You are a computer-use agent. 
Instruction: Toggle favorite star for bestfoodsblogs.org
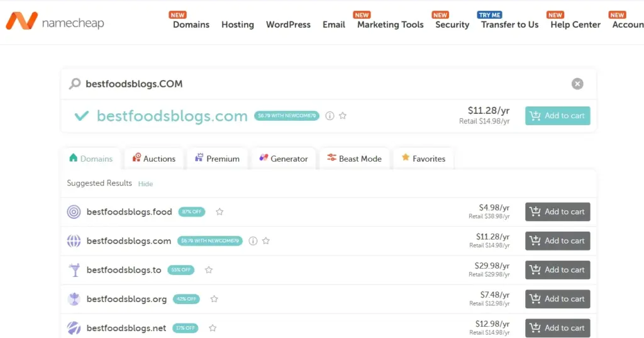pos(214,299)
